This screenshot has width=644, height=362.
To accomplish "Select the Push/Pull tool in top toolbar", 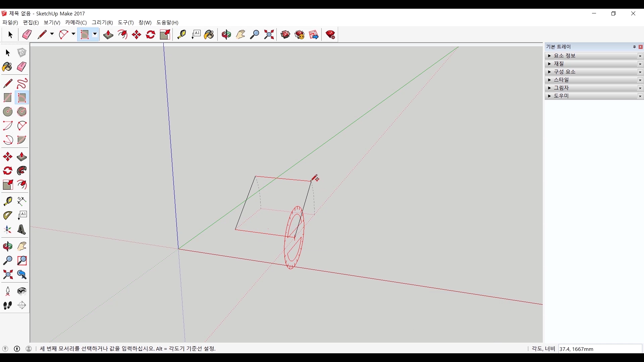I will coord(108,35).
